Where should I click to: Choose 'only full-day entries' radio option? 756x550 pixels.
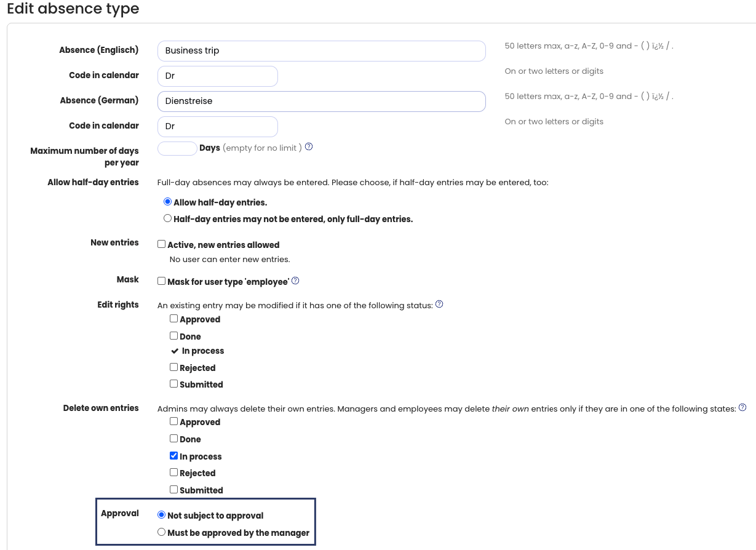(x=167, y=218)
